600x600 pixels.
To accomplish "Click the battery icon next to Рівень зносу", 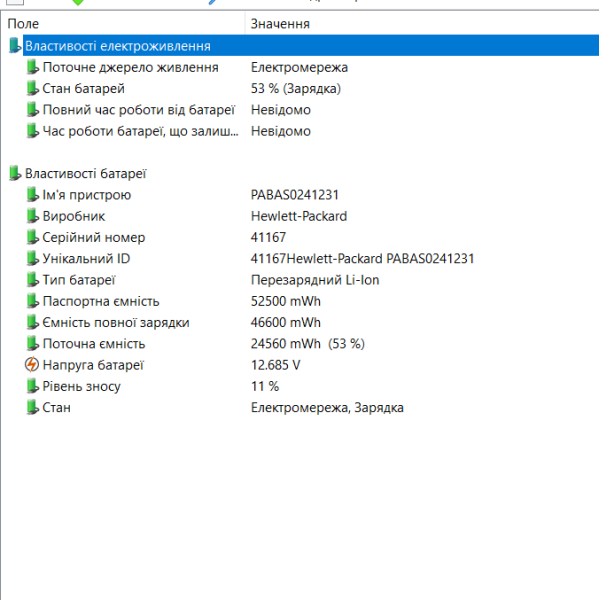I will (x=33, y=386).
